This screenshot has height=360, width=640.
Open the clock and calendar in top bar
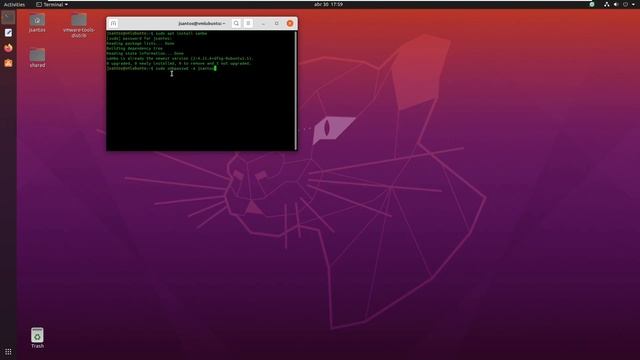pos(328,4)
